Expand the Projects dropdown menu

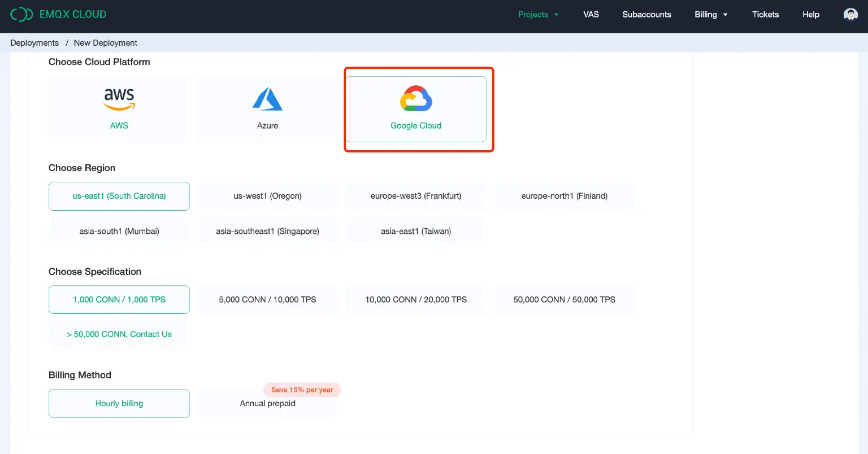pyautogui.click(x=538, y=15)
